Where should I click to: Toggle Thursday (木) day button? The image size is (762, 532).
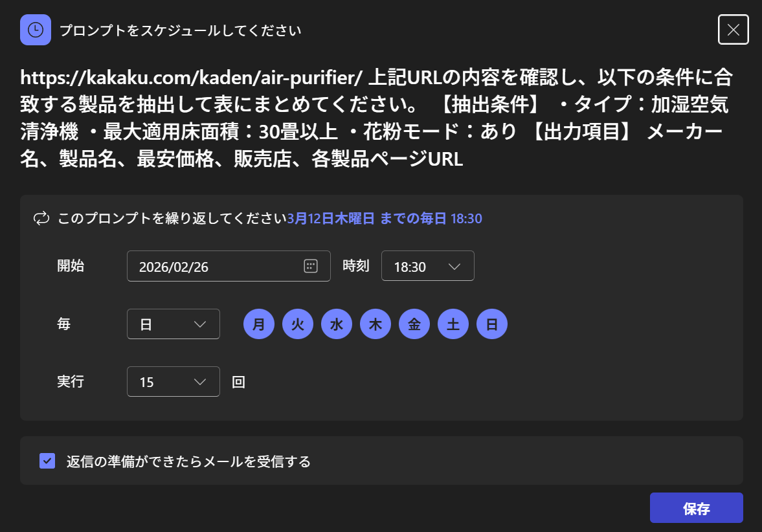[375, 324]
